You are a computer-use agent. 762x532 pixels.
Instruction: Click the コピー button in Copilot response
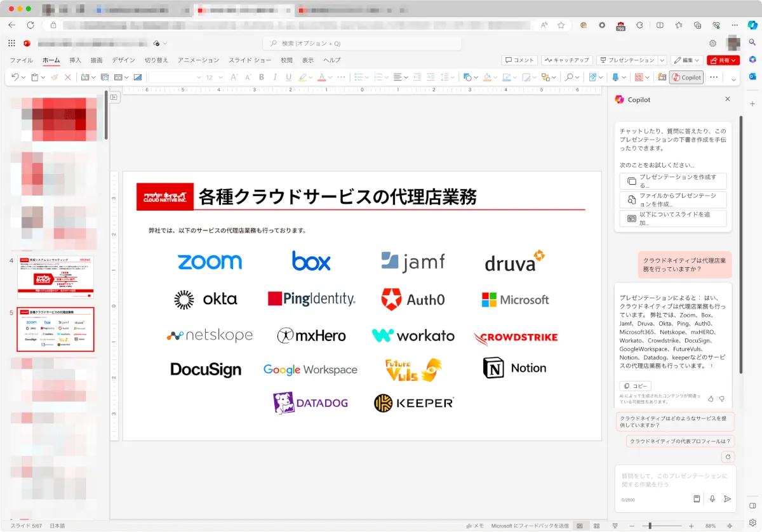click(635, 386)
